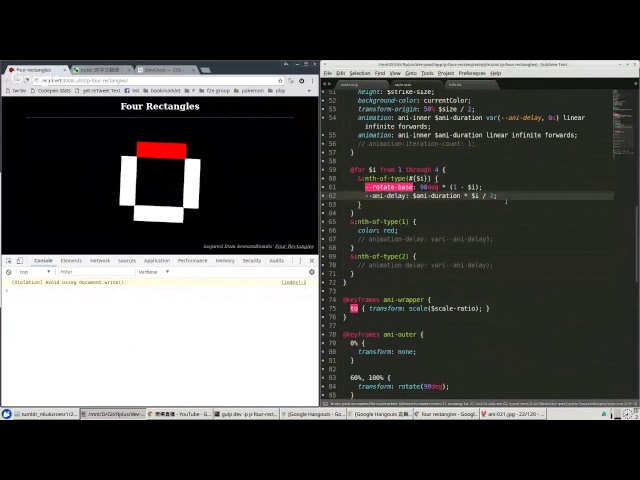This screenshot has height=480, width=640.
Task: Switch to the Security tab in DevTools
Action: point(251,261)
